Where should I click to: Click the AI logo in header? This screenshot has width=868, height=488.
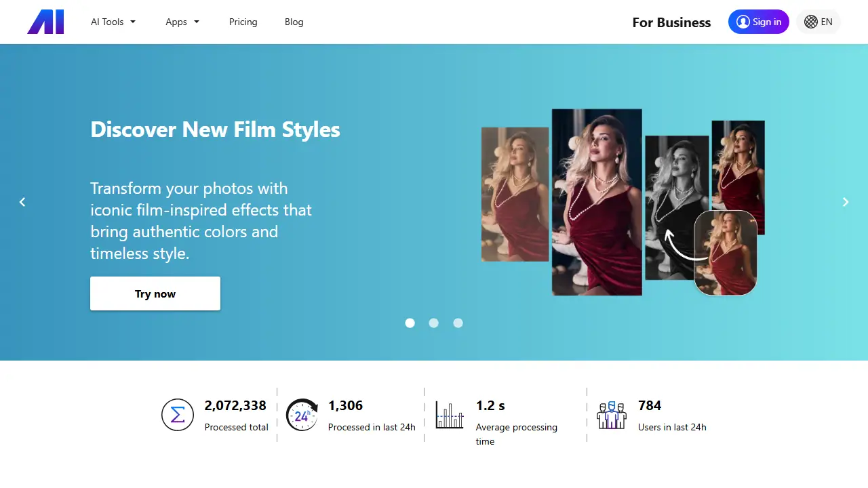click(45, 22)
